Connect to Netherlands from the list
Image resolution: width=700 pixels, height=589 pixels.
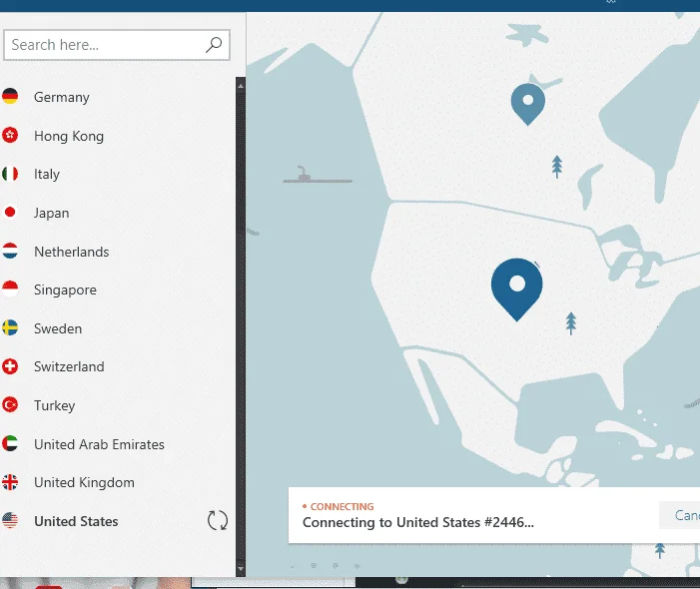point(72,252)
